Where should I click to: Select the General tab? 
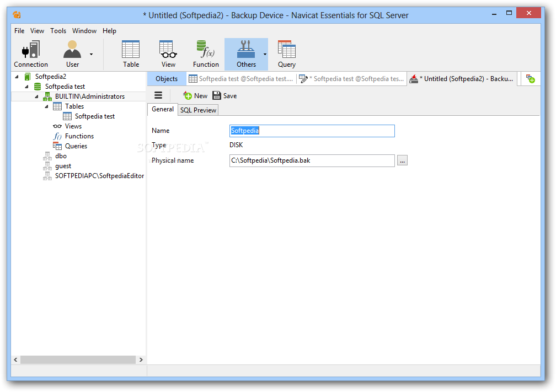(x=163, y=109)
